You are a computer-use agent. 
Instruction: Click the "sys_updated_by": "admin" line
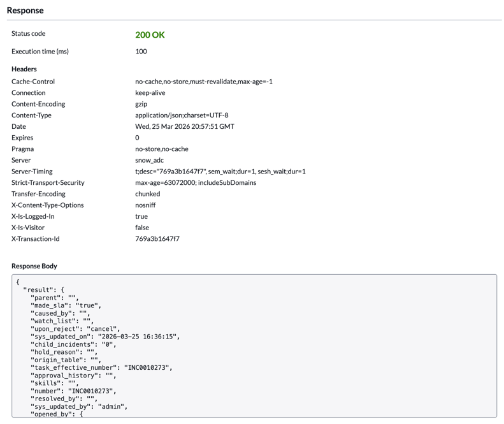(79, 407)
